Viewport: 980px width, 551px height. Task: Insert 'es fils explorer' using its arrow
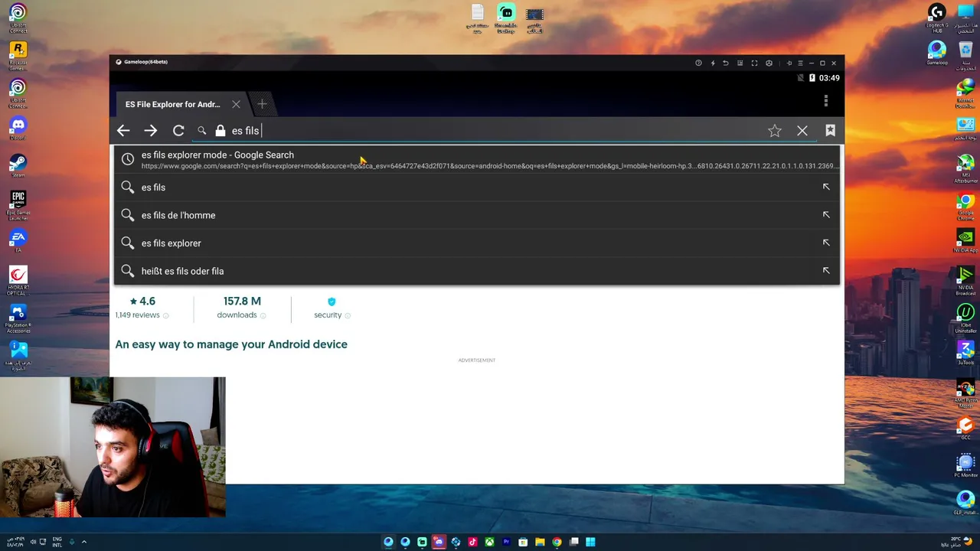click(826, 243)
